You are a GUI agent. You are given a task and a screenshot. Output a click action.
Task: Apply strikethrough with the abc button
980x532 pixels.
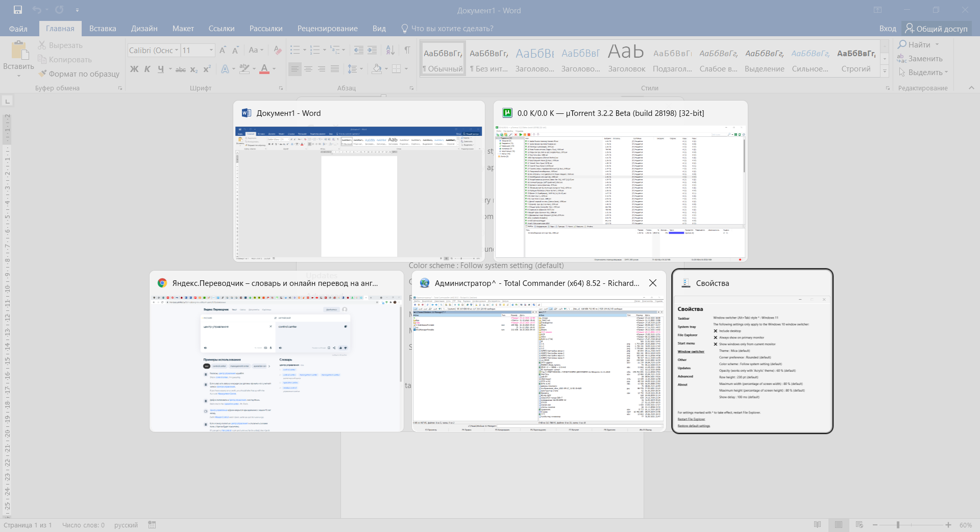181,69
